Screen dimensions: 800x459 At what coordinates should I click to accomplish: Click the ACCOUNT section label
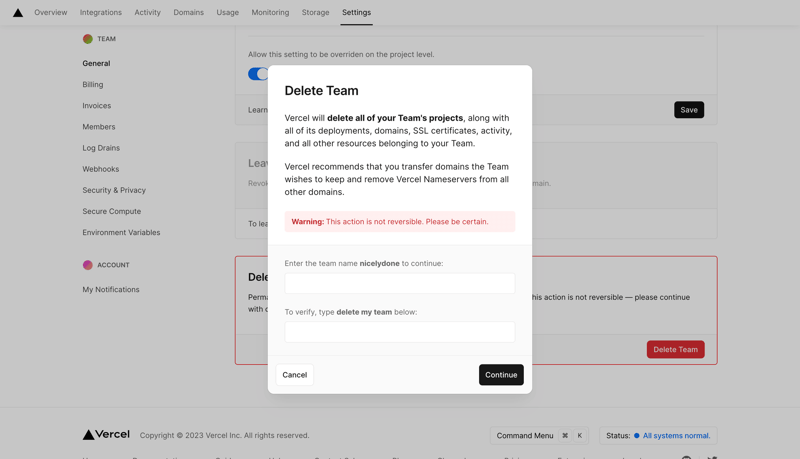pos(113,265)
